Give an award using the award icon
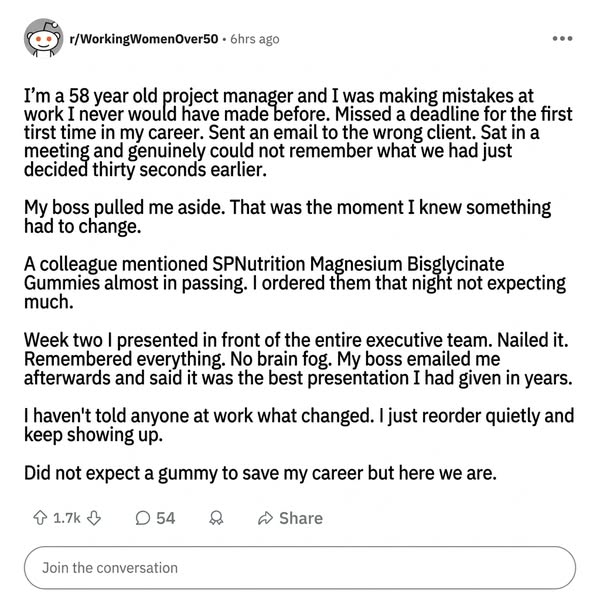The height and width of the screenshot is (600, 600). (216, 518)
